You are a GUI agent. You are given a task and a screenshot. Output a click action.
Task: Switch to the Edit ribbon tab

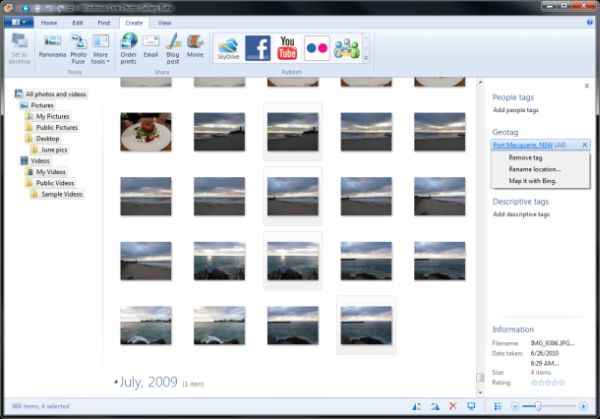point(78,23)
